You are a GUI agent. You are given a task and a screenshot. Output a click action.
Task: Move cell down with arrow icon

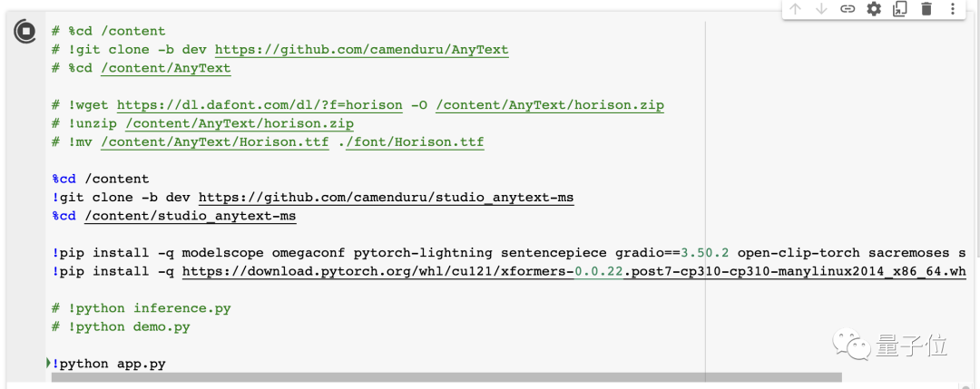[821, 9]
